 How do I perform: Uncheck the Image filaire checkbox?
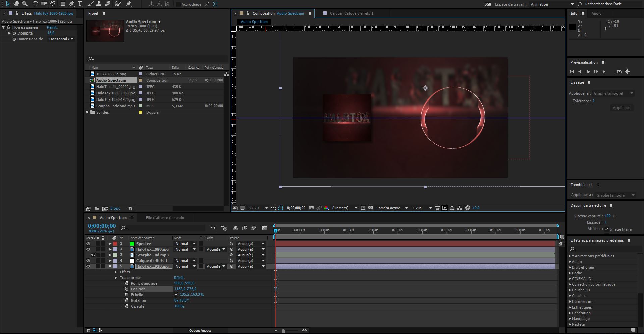607,229
